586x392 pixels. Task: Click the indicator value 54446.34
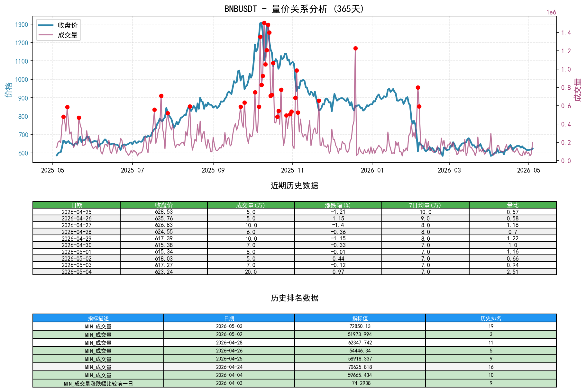360,351
